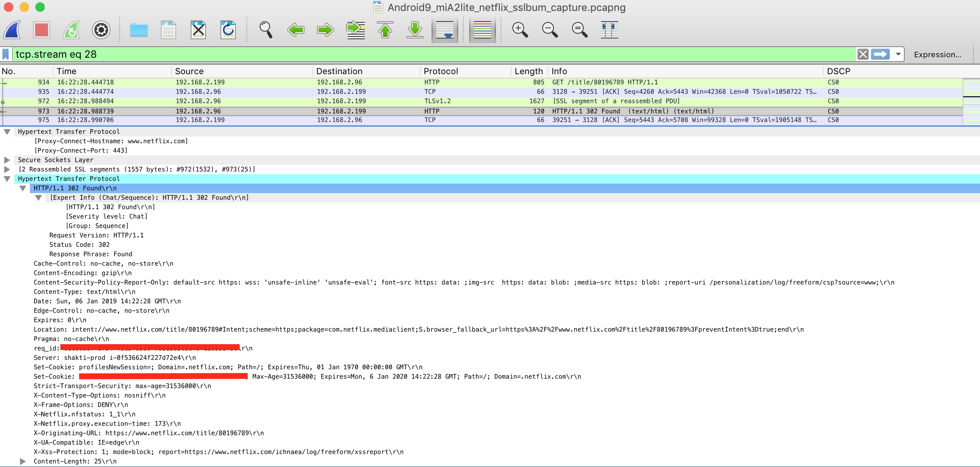Screen dimensions: 980x467
Task: Restart the current capture
Action: (x=71, y=30)
